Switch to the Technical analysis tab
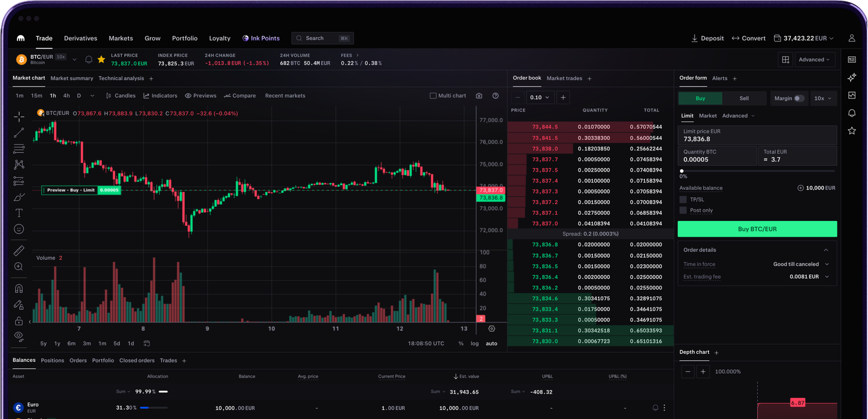The width and height of the screenshot is (868, 419). [x=121, y=79]
